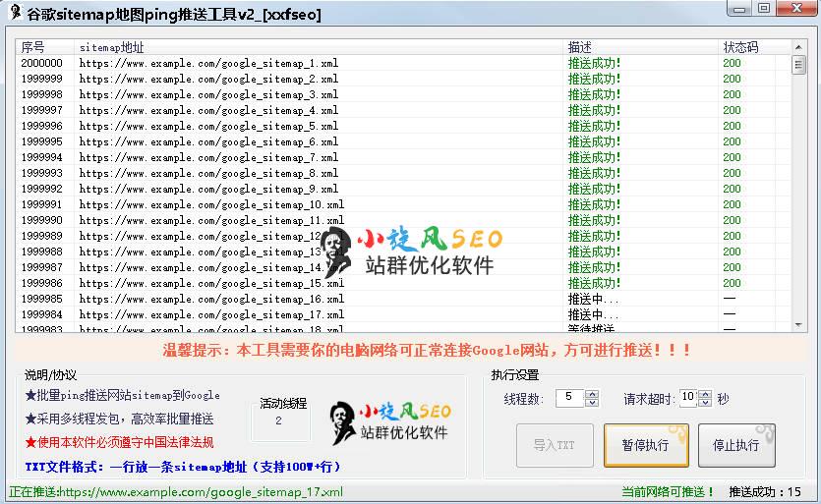
Task: Click the 描述 column header
Action: (640, 47)
